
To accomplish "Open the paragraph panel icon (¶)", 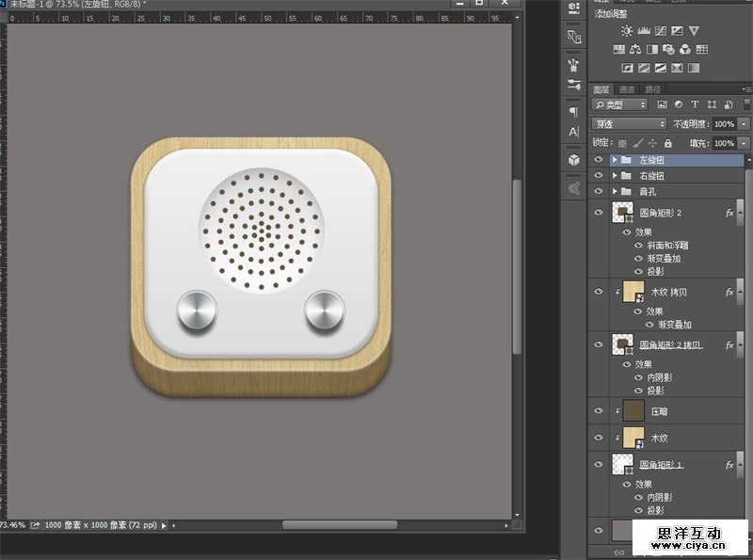I will coord(573,111).
